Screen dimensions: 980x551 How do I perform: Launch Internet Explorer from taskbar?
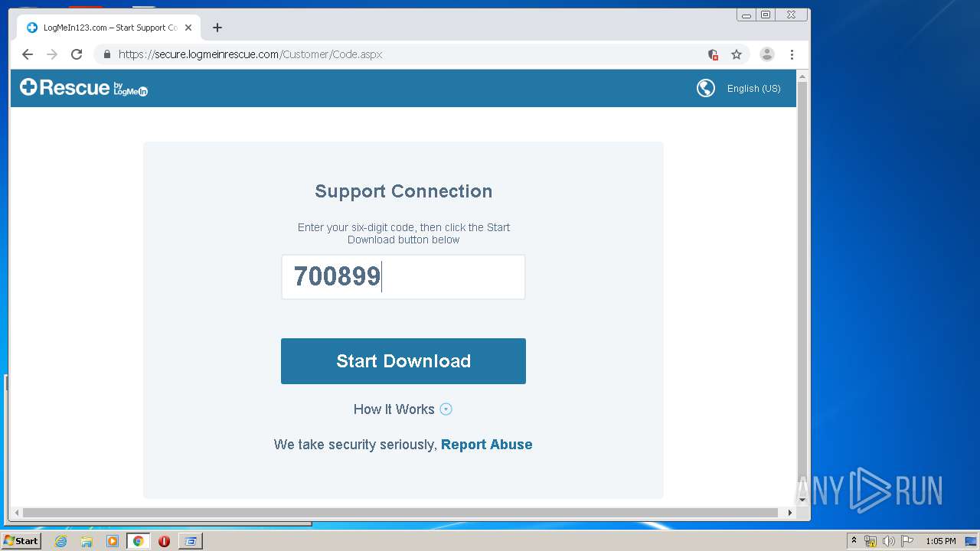click(x=61, y=541)
